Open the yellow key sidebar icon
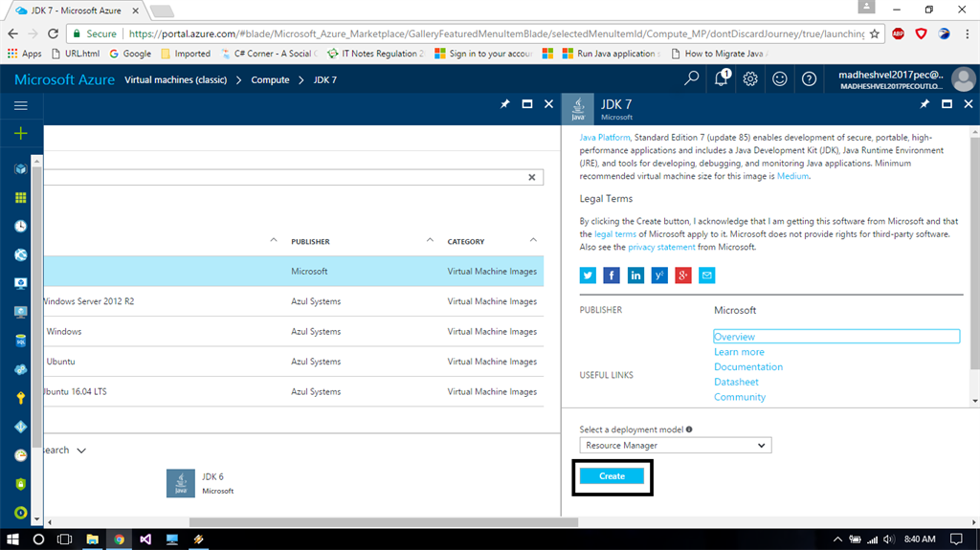This screenshot has width=980, height=550. pos(21,398)
